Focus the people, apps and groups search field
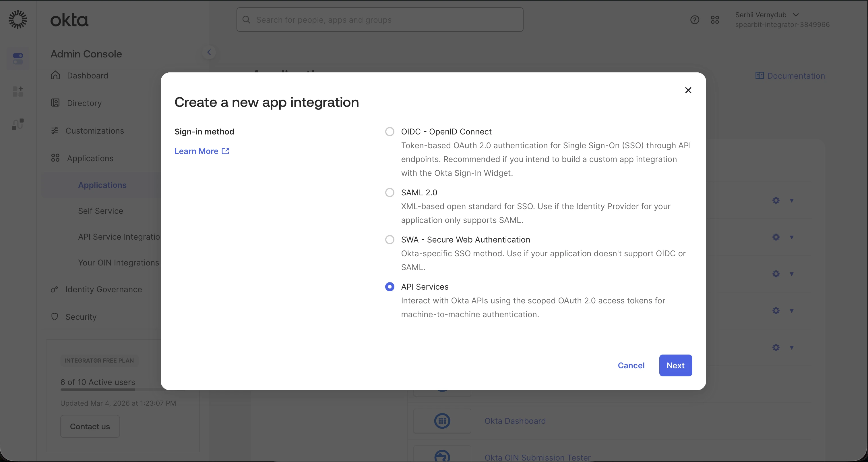The height and width of the screenshot is (462, 868). point(380,20)
